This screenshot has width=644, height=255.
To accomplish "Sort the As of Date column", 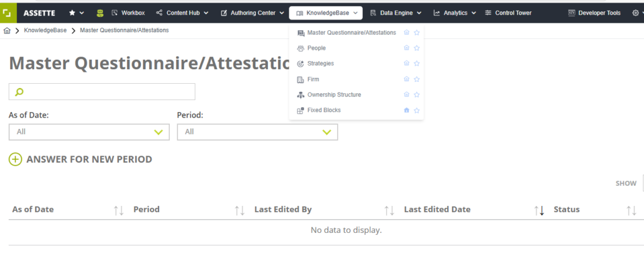I will 118,210.
